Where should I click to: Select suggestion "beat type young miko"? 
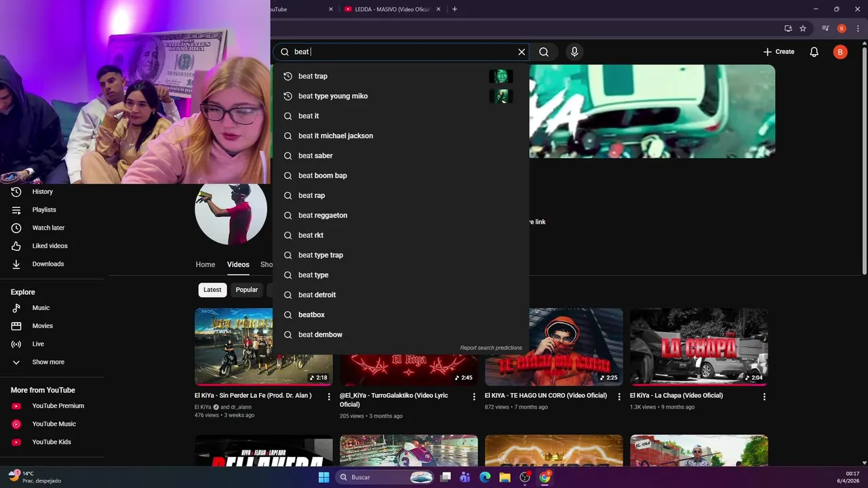point(400,96)
